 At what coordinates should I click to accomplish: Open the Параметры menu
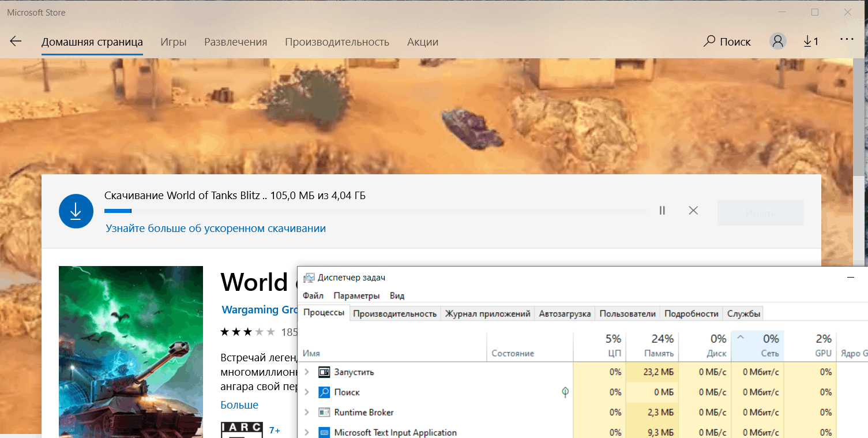pyautogui.click(x=356, y=295)
